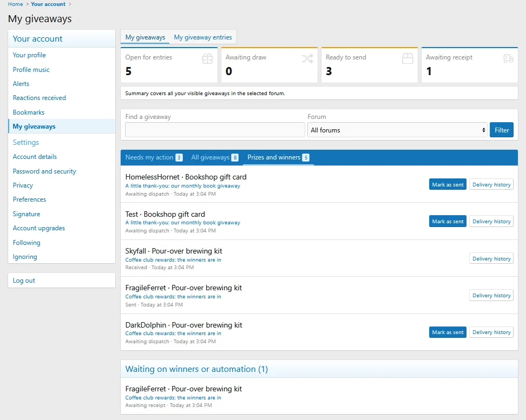Show Delivery history for DarkDolphin's brewing kit
This screenshot has height=420, width=526.
(491, 332)
